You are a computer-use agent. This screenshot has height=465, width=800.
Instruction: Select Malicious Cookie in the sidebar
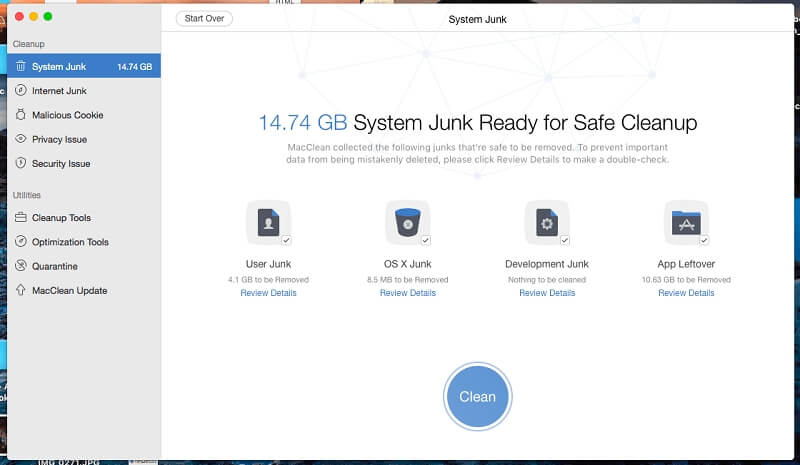click(x=67, y=115)
